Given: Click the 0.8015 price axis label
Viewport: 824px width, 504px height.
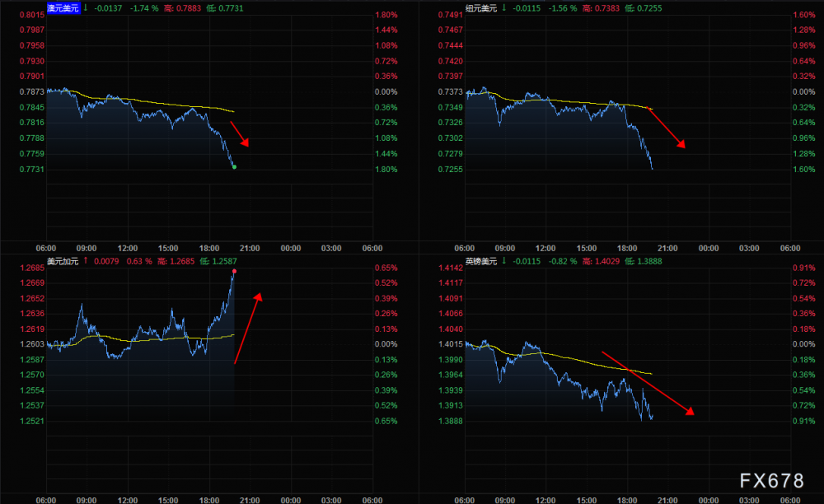Looking at the screenshot, I should tap(32, 15).
